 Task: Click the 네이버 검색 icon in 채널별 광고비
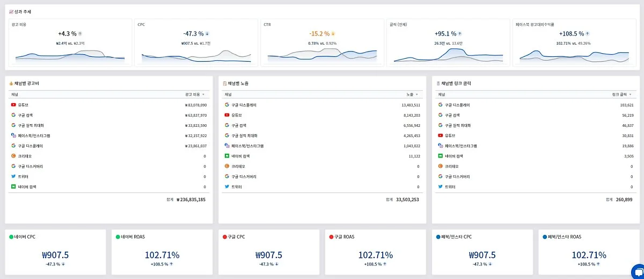[13, 187]
